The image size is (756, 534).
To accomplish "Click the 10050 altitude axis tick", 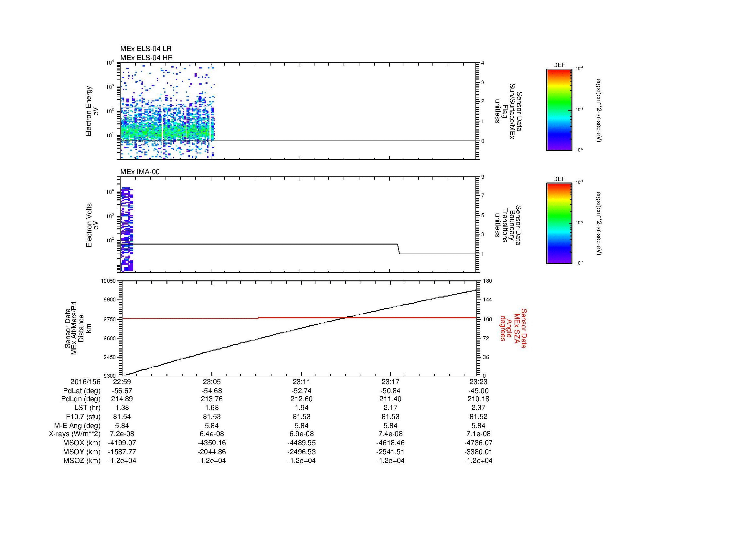I will (x=108, y=281).
